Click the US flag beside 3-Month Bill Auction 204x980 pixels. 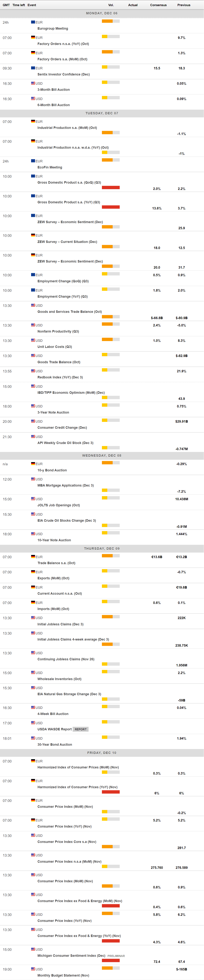(33, 83)
